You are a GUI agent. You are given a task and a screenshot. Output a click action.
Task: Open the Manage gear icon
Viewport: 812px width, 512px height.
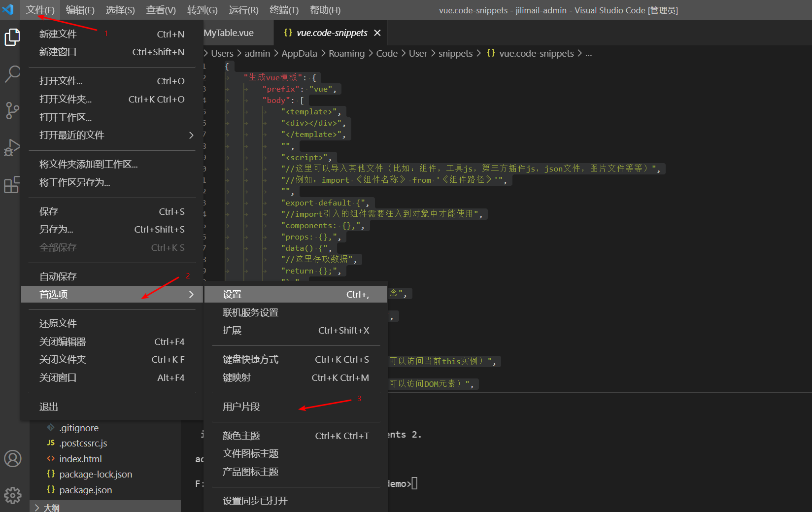coord(13,495)
